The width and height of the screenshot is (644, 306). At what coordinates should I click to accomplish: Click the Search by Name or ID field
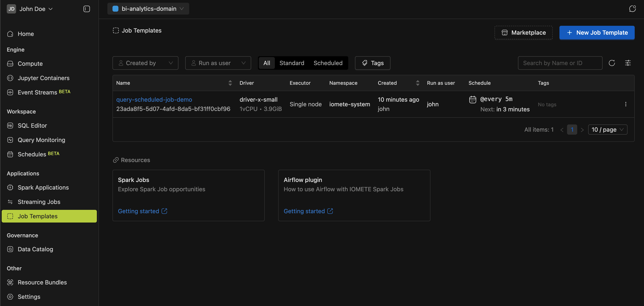[x=560, y=63]
